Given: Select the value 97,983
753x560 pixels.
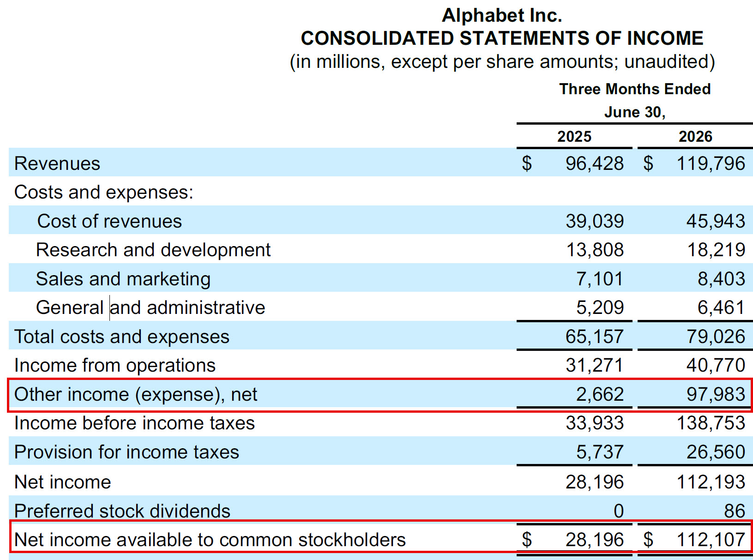Looking at the screenshot, I should (716, 394).
